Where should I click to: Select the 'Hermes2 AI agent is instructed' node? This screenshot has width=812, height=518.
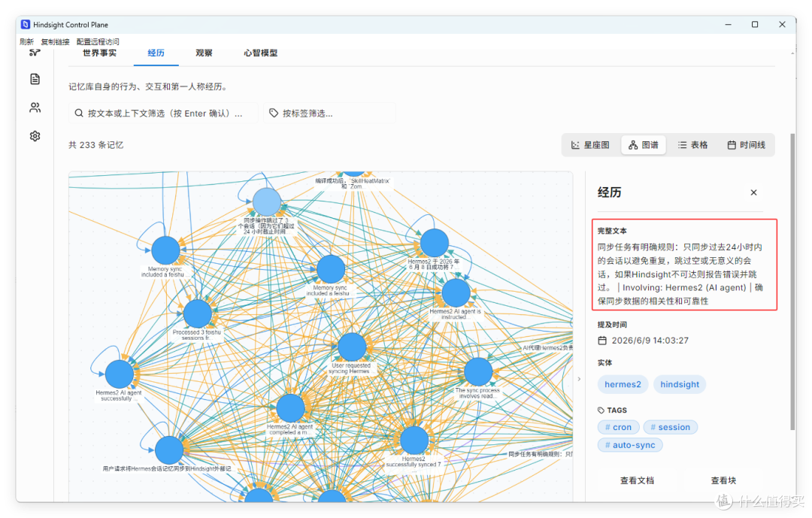456,292
